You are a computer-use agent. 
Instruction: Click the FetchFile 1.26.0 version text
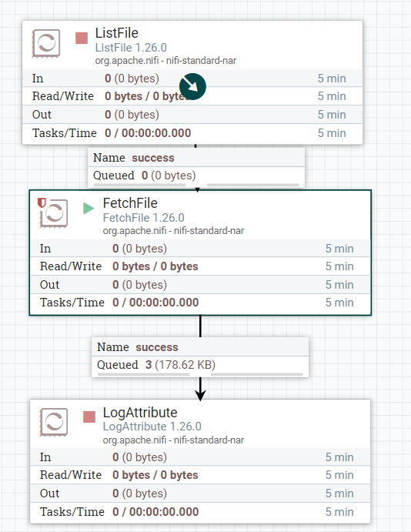tap(144, 218)
